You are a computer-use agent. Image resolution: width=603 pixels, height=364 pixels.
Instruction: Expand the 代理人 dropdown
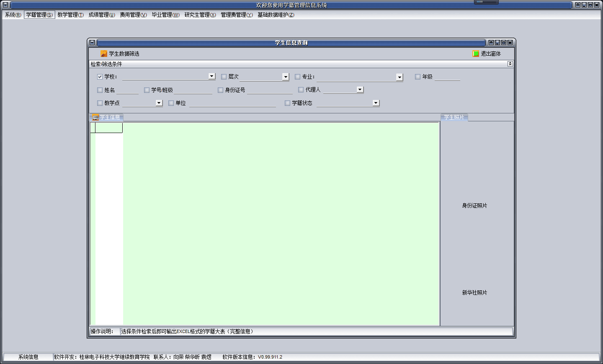360,90
